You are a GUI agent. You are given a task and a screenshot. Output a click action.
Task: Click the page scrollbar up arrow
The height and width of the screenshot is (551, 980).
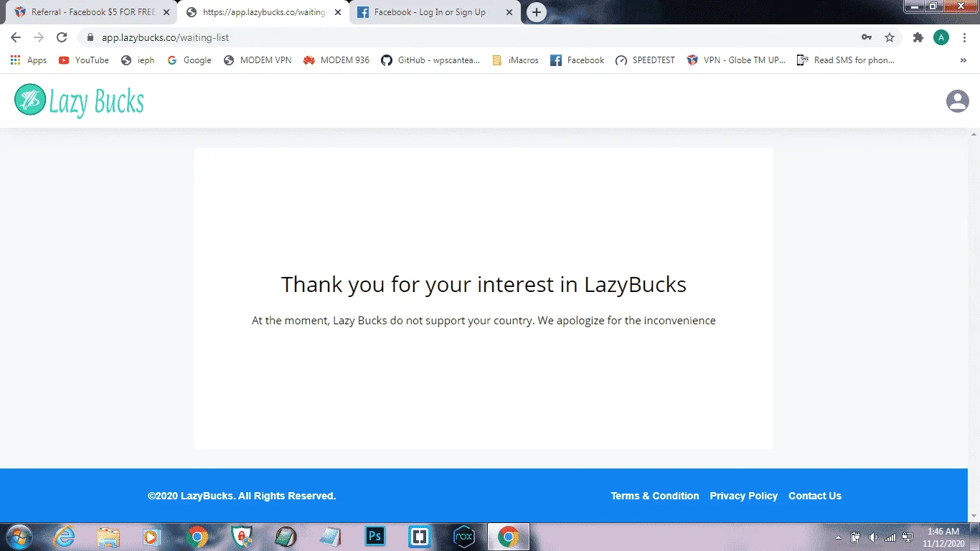pyautogui.click(x=974, y=134)
